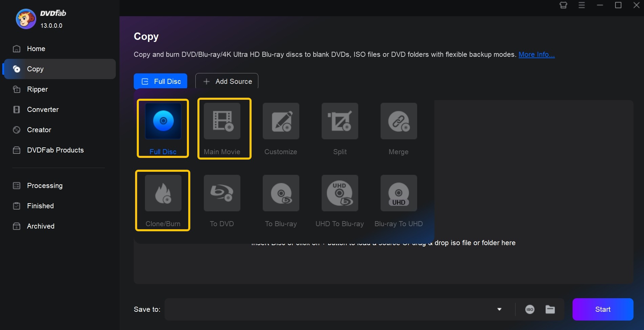The height and width of the screenshot is (330, 644).
Task: Select the Full Disc copy mode icon
Action: [x=163, y=121]
